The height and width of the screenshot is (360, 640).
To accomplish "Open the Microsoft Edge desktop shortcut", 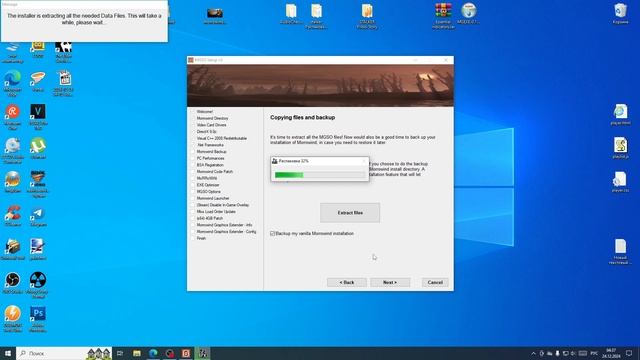I will click(x=13, y=83).
